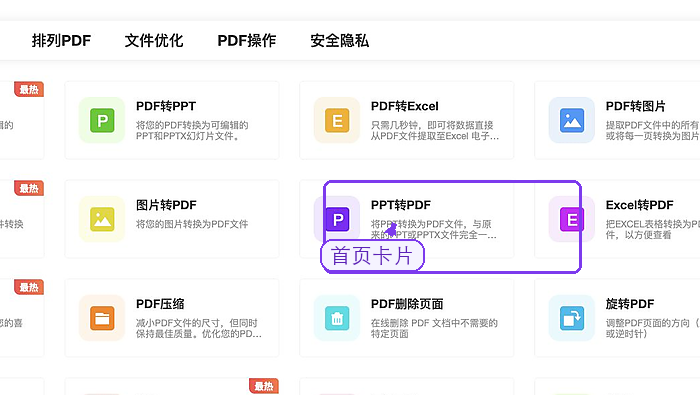
Task: Open the PDF转PPT title
Action: coord(166,106)
